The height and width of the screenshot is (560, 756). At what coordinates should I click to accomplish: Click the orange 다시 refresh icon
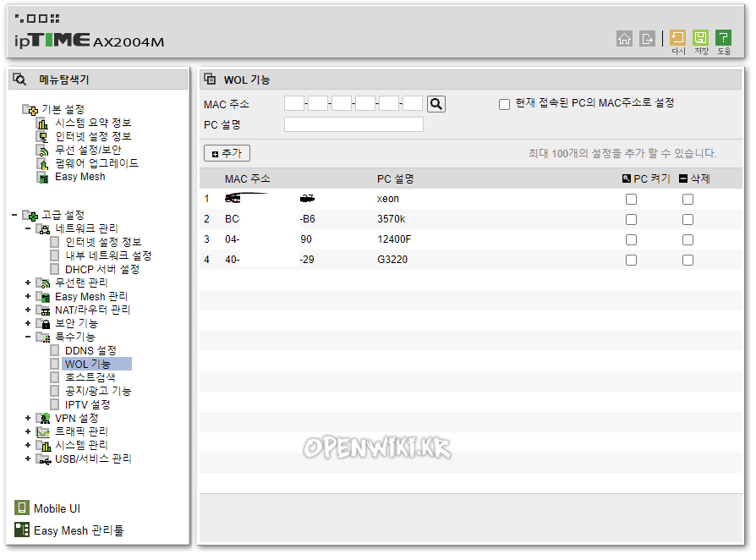coord(677,37)
